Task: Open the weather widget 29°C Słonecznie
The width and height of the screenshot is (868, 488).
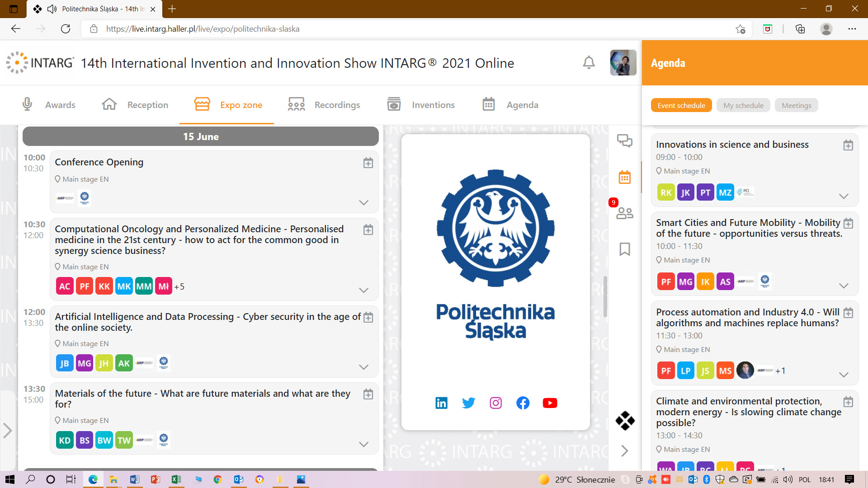Action: point(577,479)
